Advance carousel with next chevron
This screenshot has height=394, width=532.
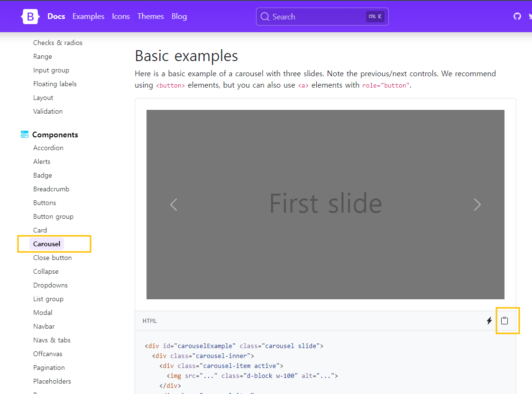(477, 205)
